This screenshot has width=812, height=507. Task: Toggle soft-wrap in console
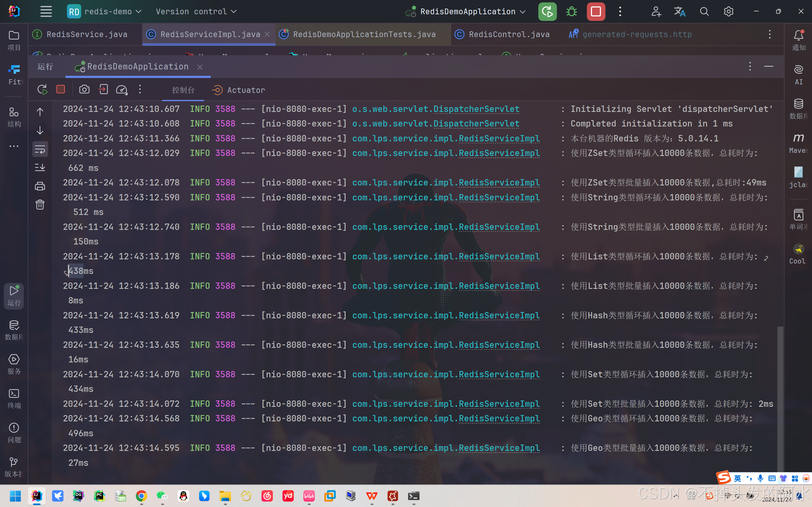click(40, 149)
